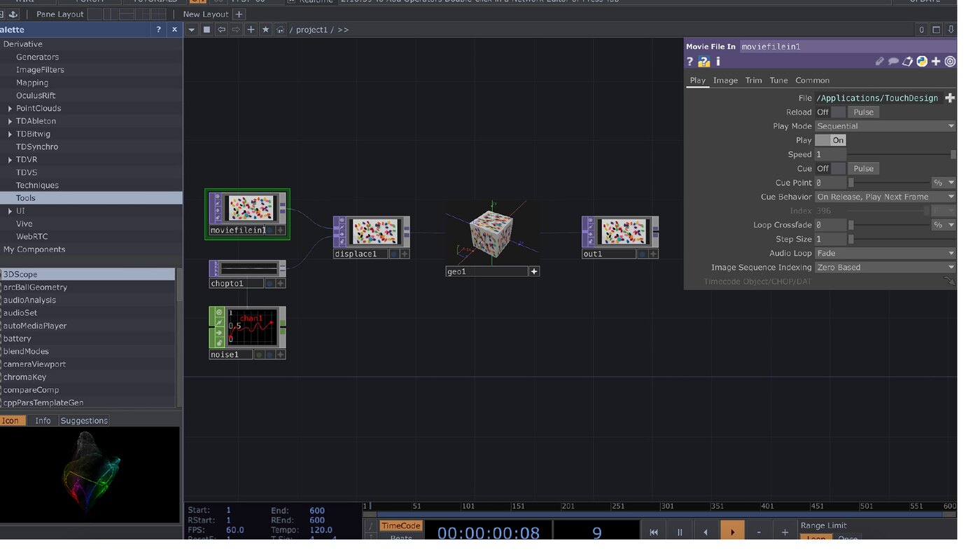Screen dimensions: 980x552
Task: Click the Reload Pulse button
Action: [x=863, y=112]
